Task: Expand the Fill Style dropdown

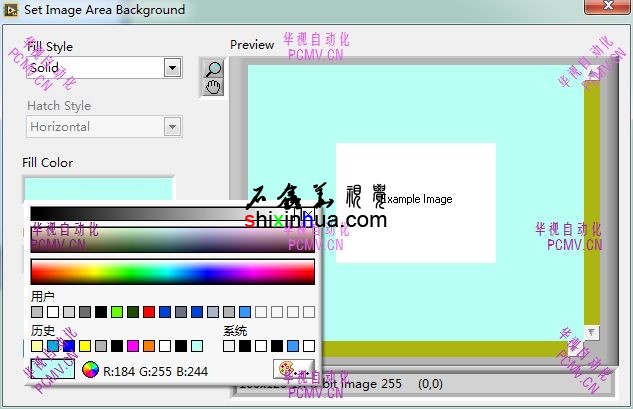Action: (172, 68)
